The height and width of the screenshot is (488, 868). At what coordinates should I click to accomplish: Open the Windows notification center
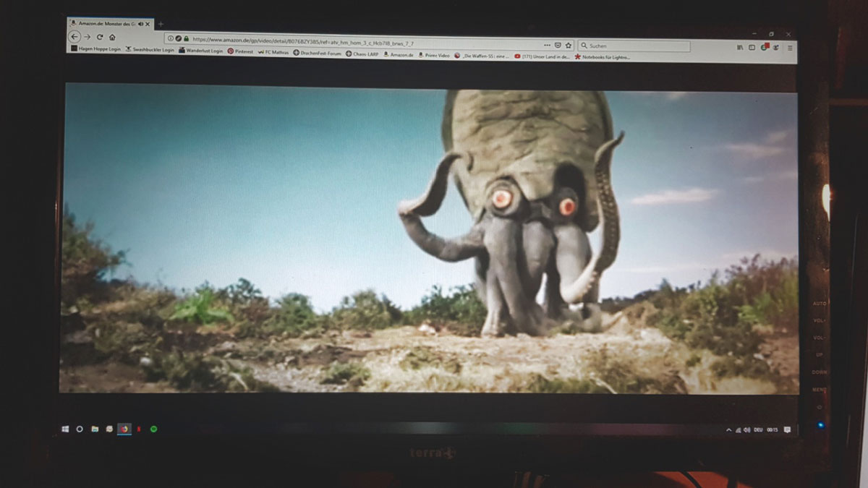787,429
